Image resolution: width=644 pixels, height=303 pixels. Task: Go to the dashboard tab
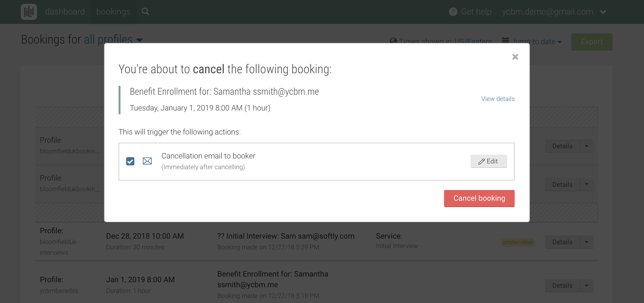point(65,12)
